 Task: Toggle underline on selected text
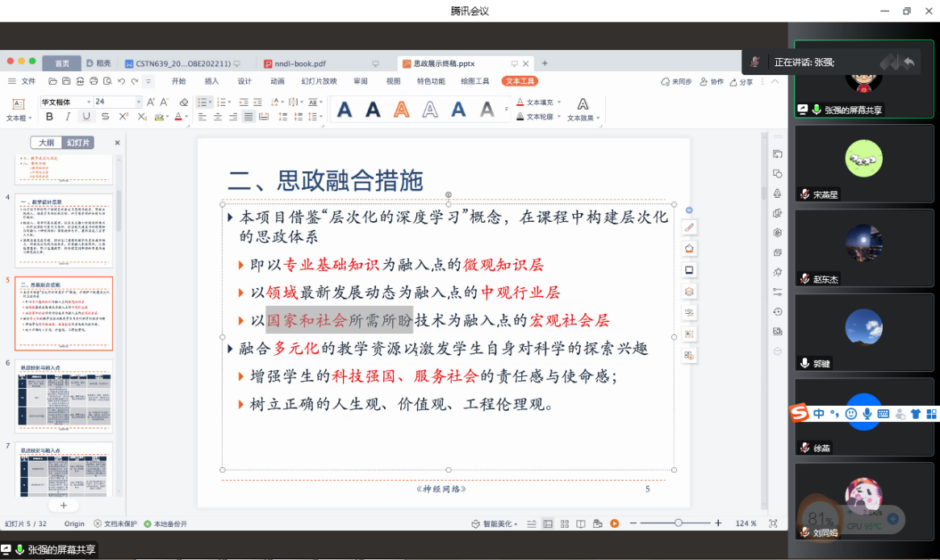(x=86, y=117)
